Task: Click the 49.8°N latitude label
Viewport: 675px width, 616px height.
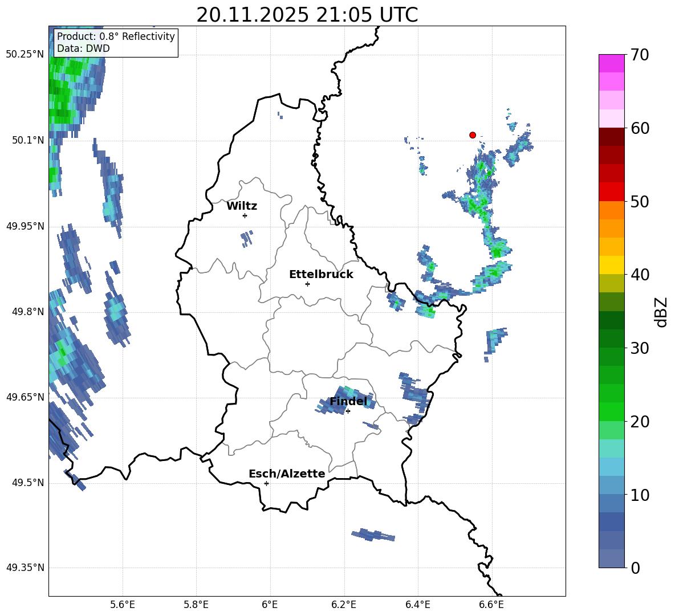Action: click(x=27, y=312)
